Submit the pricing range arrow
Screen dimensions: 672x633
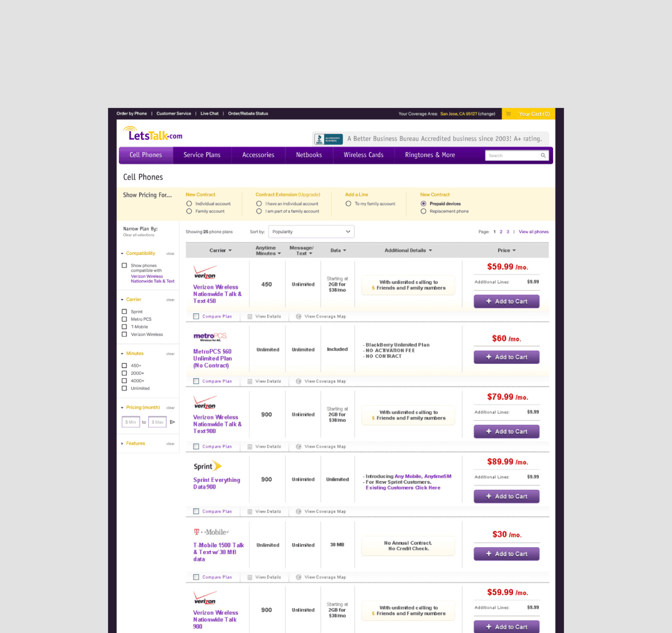click(x=172, y=422)
